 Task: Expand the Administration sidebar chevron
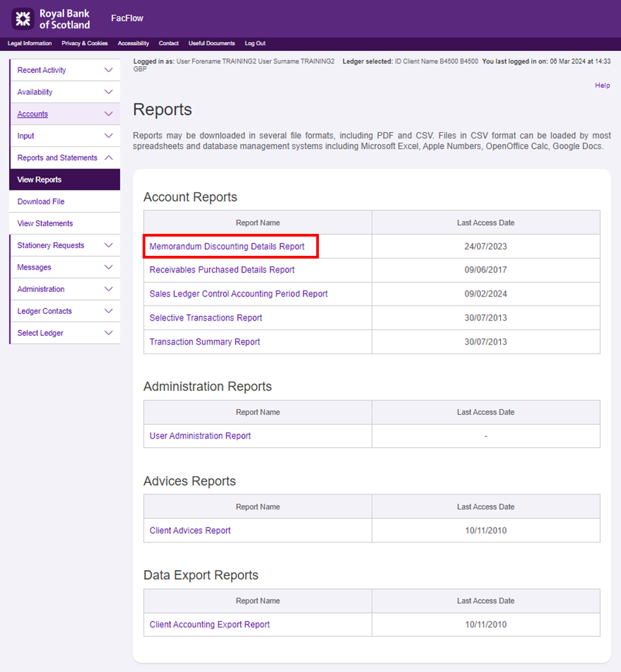click(x=108, y=289)
